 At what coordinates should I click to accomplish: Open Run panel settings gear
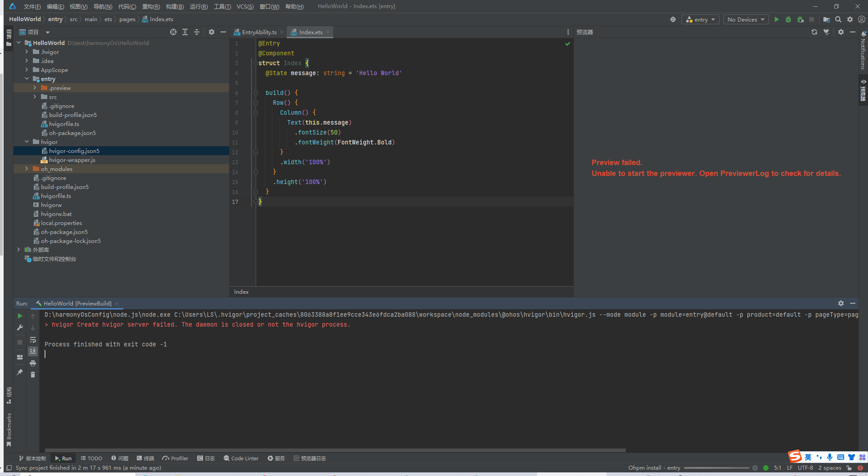tap(841, 303)
